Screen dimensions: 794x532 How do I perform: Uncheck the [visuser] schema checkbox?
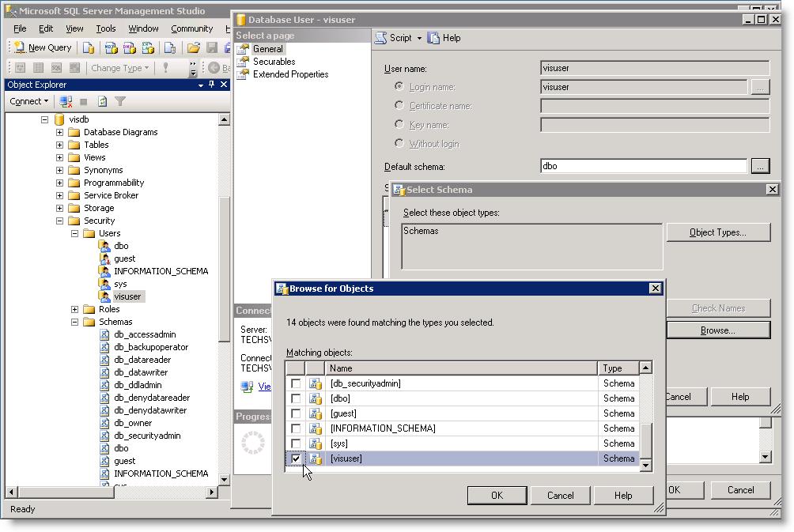[296, 458]
